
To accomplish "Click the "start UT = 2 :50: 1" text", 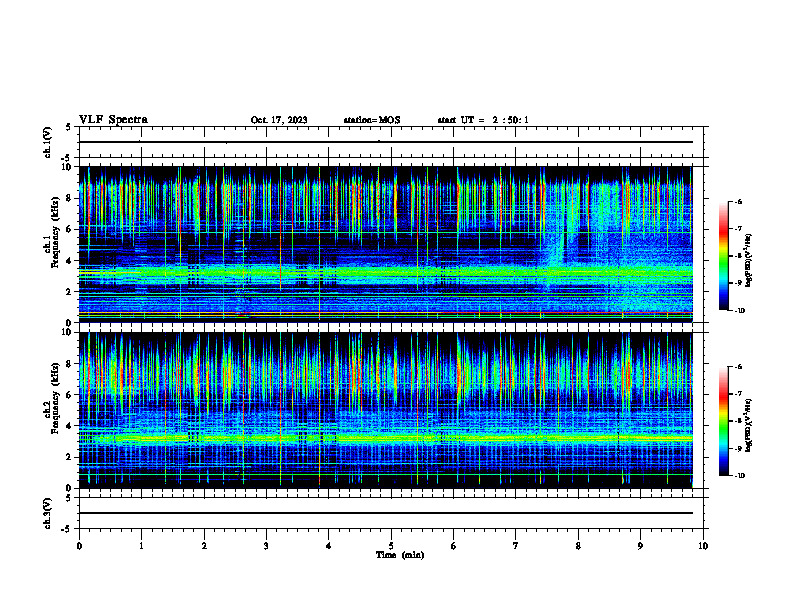I will [x=483, y=120].
